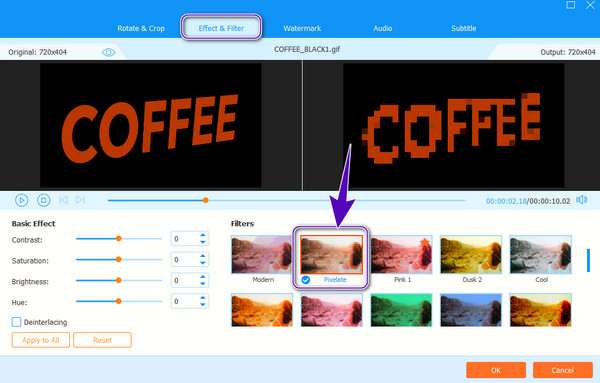Select the Pink 1 filter thumbnail
This screenshot has width=600, height=383.
(x=401, y=254)
